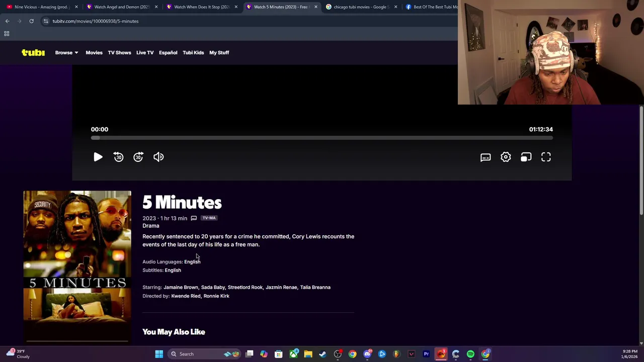Screen dimensions: 644x362
Task: Switch to the Watch When Does It Stop tab
Action: [x=201, y=7]
